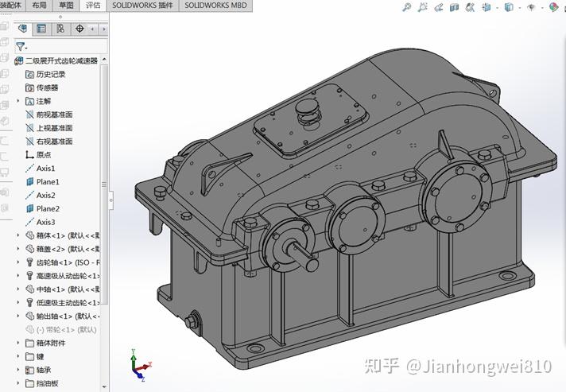Viewport: 566px width, 392px height.
Task: Expand the 箱体<1> component
Action: click(18, 235)
